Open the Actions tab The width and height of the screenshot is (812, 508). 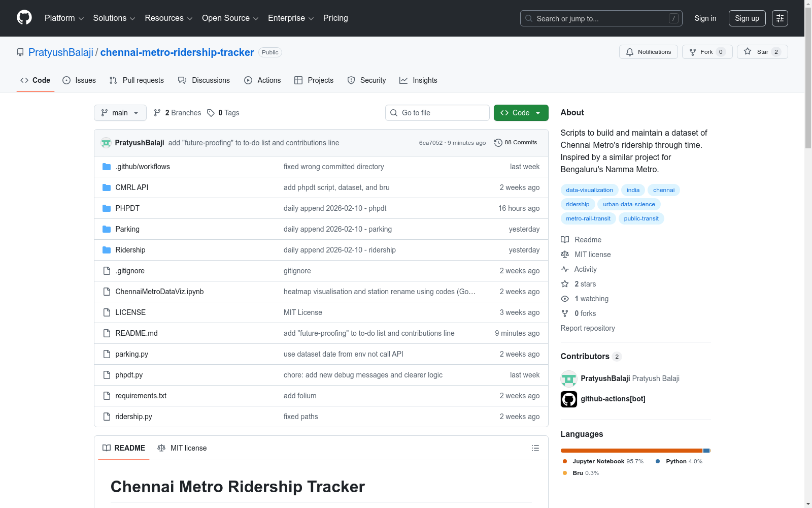[x=262, y=80]
